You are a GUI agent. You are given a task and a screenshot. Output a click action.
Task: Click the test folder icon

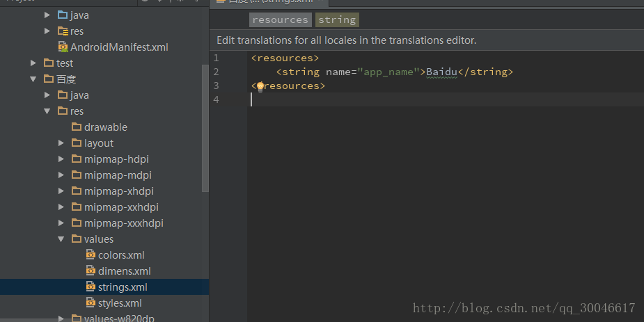pos(49,63)
